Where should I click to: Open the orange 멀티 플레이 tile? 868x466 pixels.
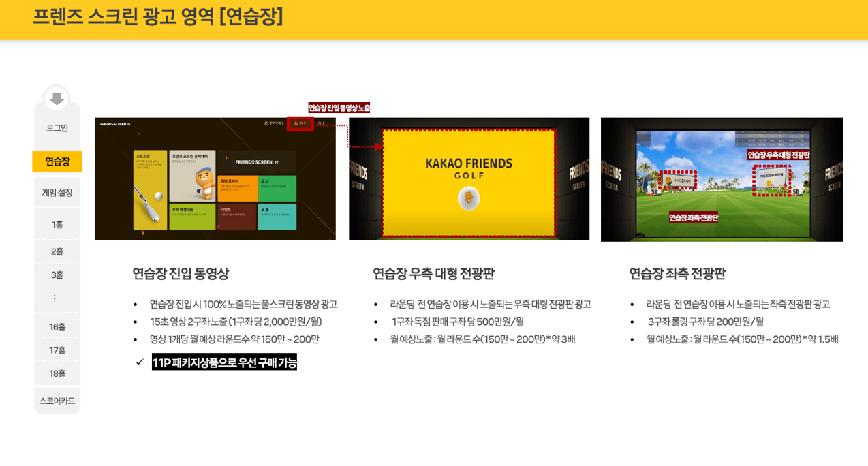click(238, 189)
